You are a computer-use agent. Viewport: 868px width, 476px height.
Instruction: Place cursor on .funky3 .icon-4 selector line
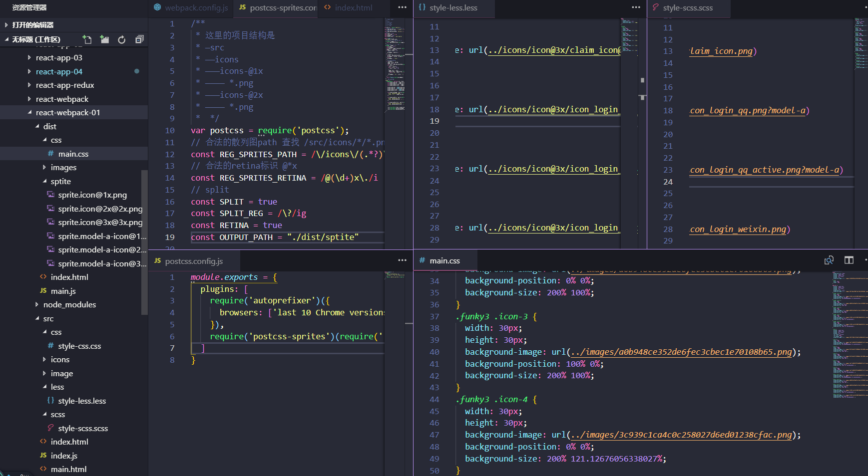pos(496,400)
